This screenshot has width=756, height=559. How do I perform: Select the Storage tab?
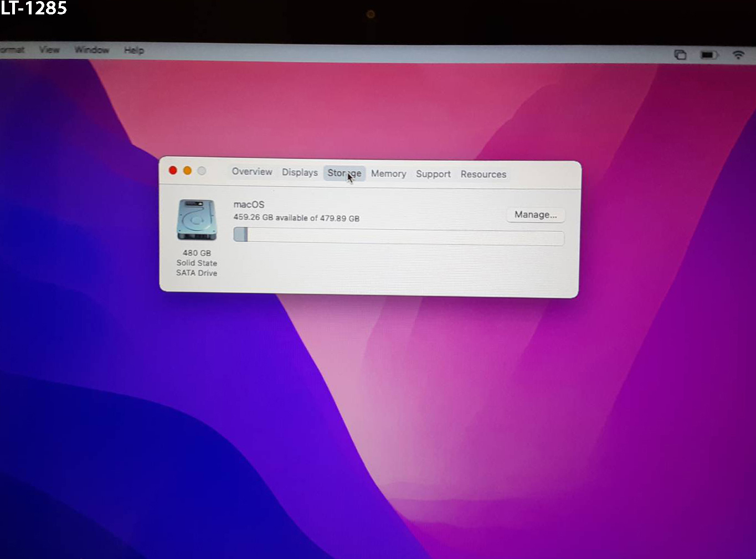tap(344, 173)
